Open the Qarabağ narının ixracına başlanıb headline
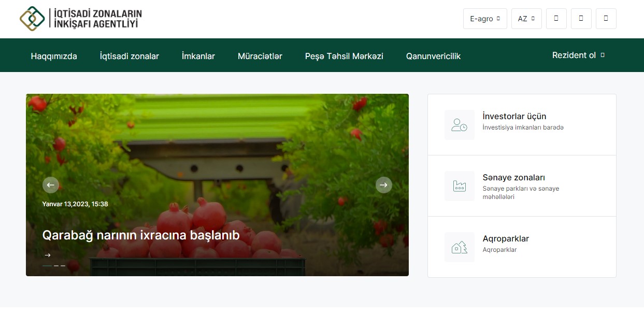The height and width of the screenshot is (328, 644). (141, 235)
